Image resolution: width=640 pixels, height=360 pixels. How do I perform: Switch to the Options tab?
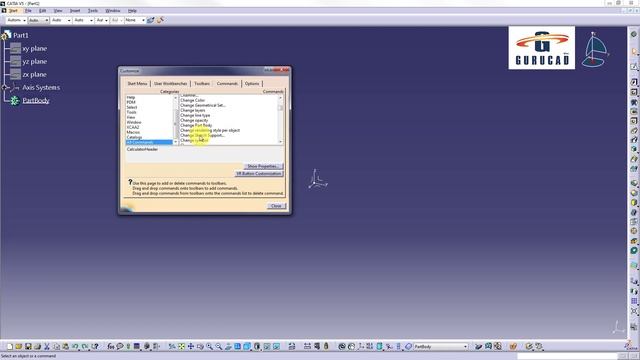(x=252, y=84)
